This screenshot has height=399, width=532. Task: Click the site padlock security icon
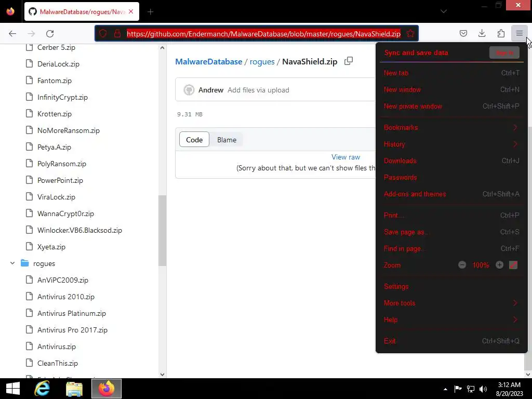coord(117,34)
